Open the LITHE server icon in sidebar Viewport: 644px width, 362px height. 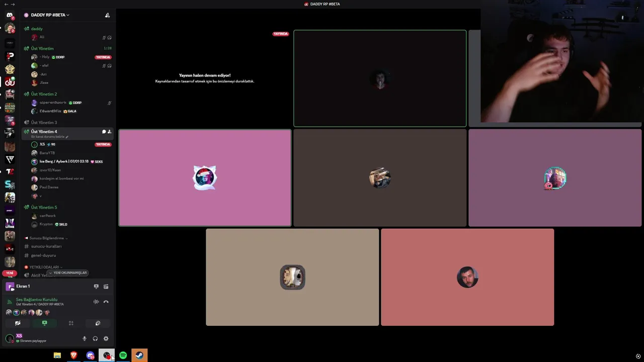click(10, 223)
